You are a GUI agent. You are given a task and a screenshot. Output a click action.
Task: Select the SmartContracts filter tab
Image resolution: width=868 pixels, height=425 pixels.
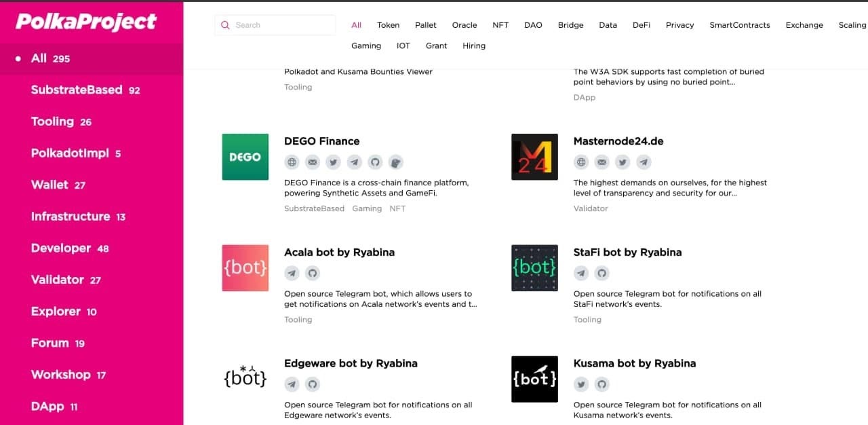coord(740,25)
